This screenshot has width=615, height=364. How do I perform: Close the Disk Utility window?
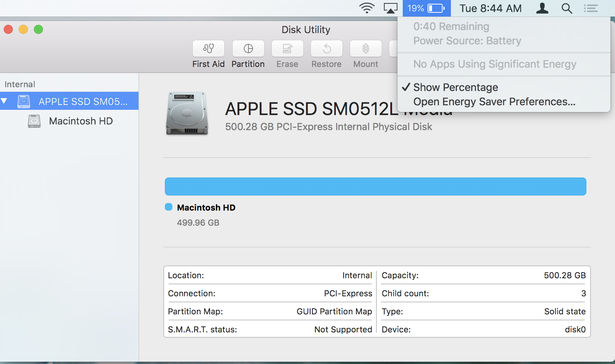8,29
